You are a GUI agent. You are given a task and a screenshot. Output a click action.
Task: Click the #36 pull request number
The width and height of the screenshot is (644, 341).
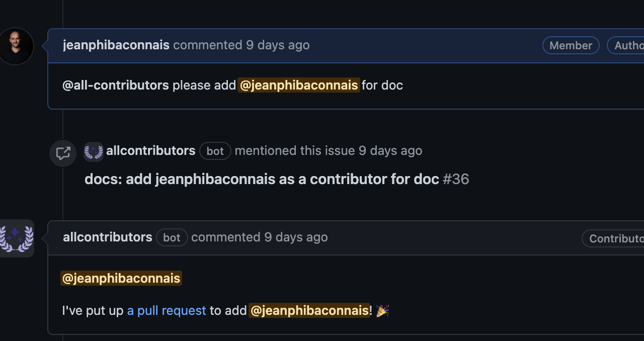[456, 179]
